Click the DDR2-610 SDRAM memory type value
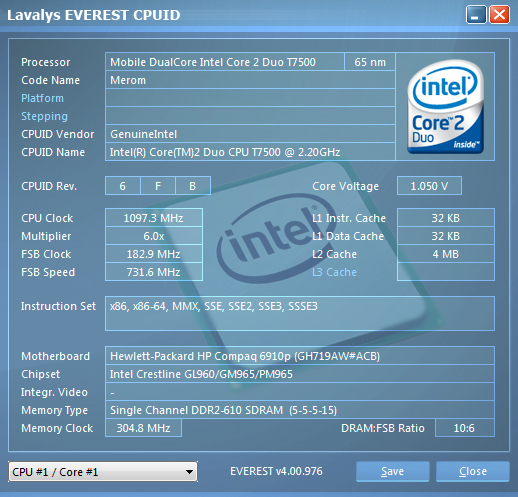This screenshot has width=518, height=497. point(300,410)
